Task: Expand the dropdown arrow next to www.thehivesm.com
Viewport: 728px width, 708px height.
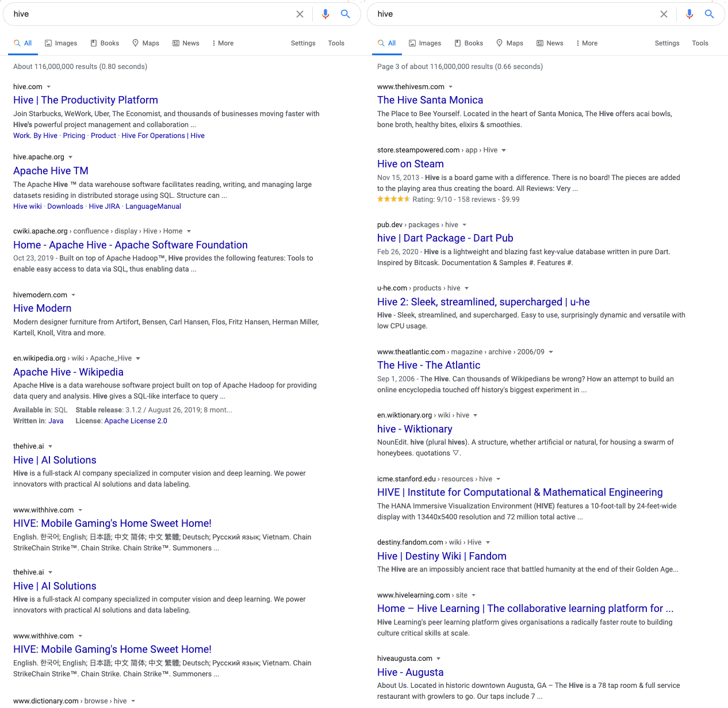Action: tap(450, 87)
